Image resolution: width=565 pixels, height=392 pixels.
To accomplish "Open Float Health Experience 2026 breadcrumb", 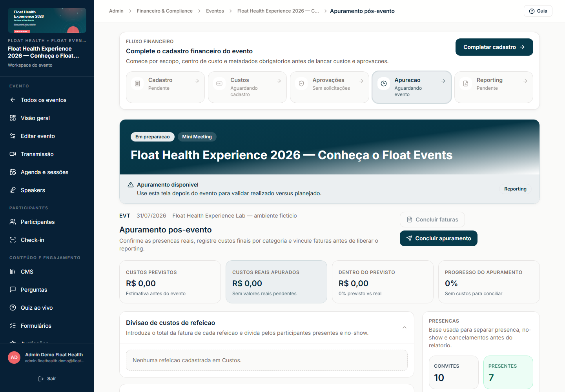I will (278, 11).
